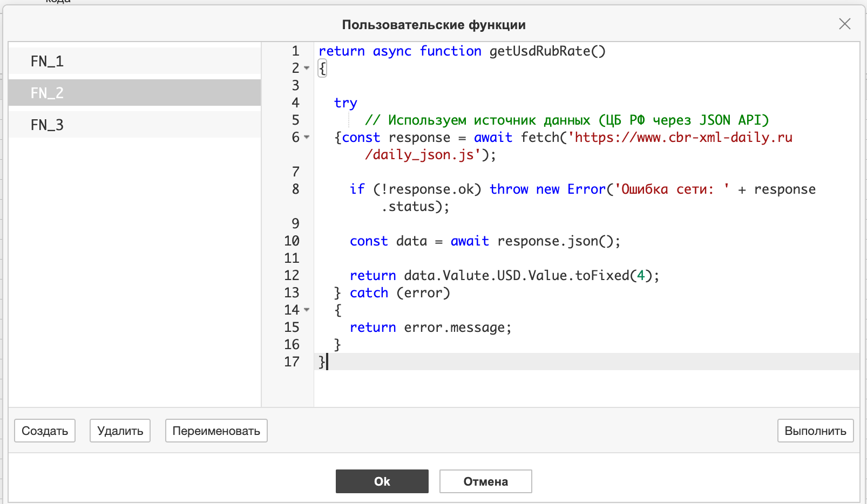Click '/daily_json.js' on the wrapped line
The height and width of the screenshot is (504, 867).
[423, 155]
